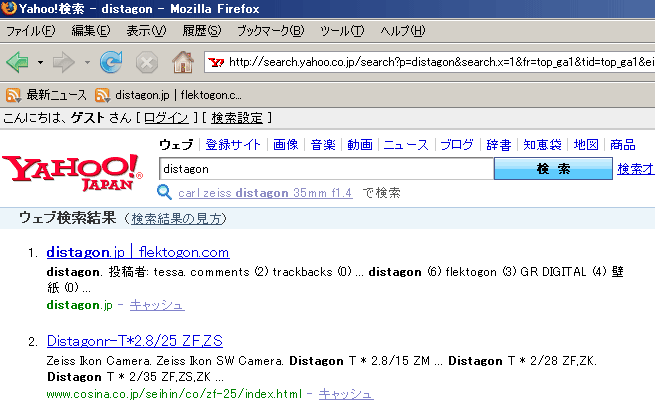655x413 pixels.
Task: Reload the page with the Refresh icon
Action: (x=111, y=62)
